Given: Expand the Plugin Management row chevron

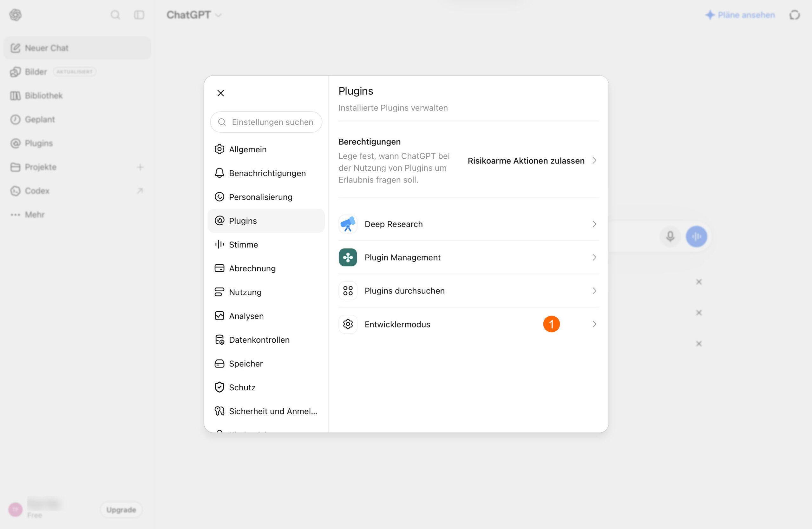Looking at the screenshot, I should 594,257.
